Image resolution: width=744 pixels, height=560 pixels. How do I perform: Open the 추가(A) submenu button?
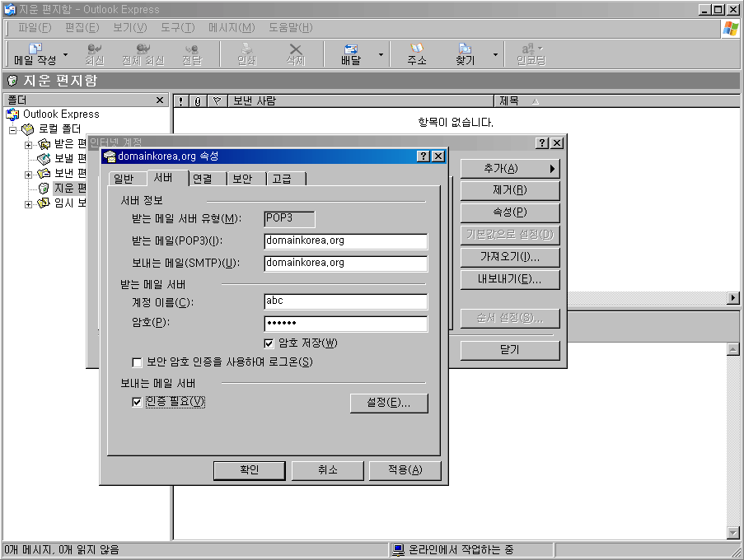click(x=510, y=169)
